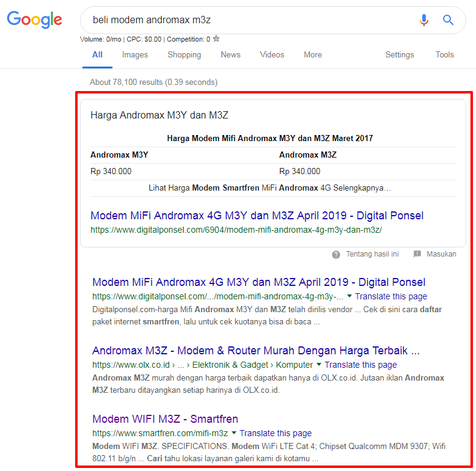Focus the search box containing beli modem andromax m3z
476x471 pixels.
[244, 20]
